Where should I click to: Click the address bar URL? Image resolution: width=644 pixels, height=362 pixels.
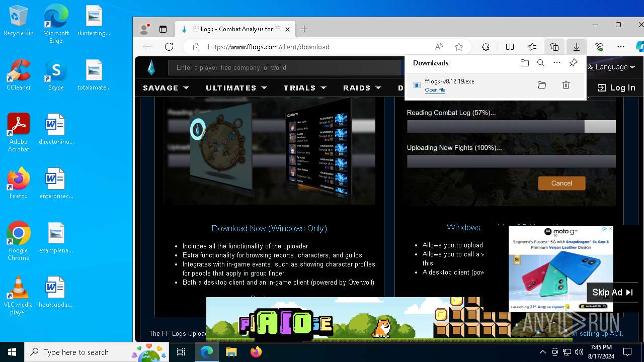pos(269,47)
